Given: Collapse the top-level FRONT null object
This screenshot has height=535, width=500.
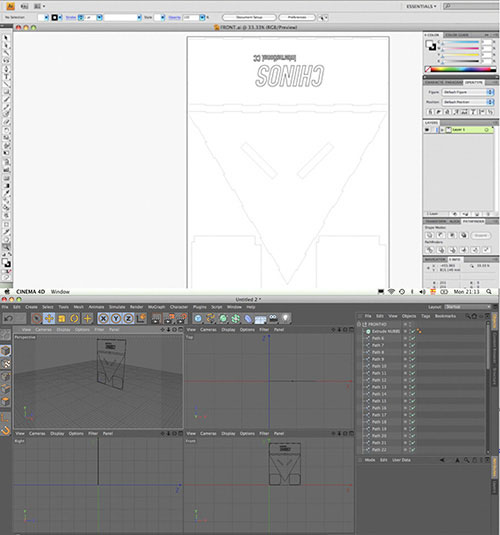Looking at the screenshot, I should point(359,324).
